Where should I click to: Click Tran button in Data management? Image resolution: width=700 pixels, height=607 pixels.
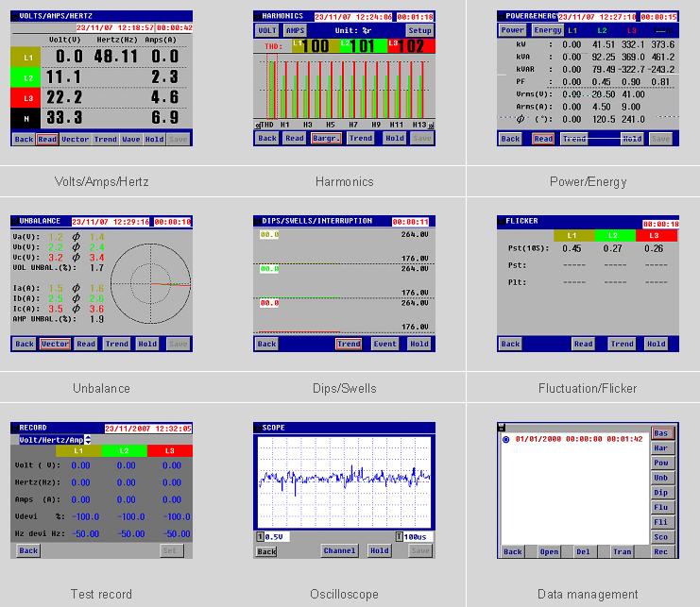point(623,551)
